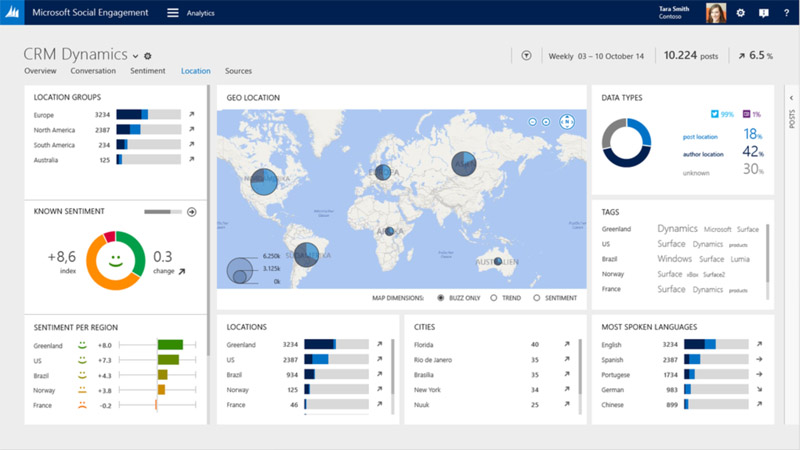
Task: Click the France sad face icon
Action: tap(82, 405)
